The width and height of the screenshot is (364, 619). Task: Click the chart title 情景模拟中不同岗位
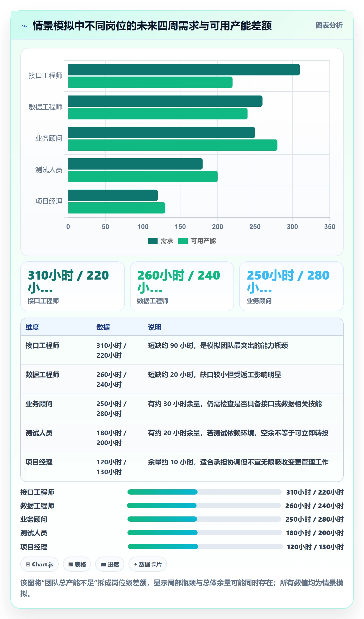click(152, 26)
